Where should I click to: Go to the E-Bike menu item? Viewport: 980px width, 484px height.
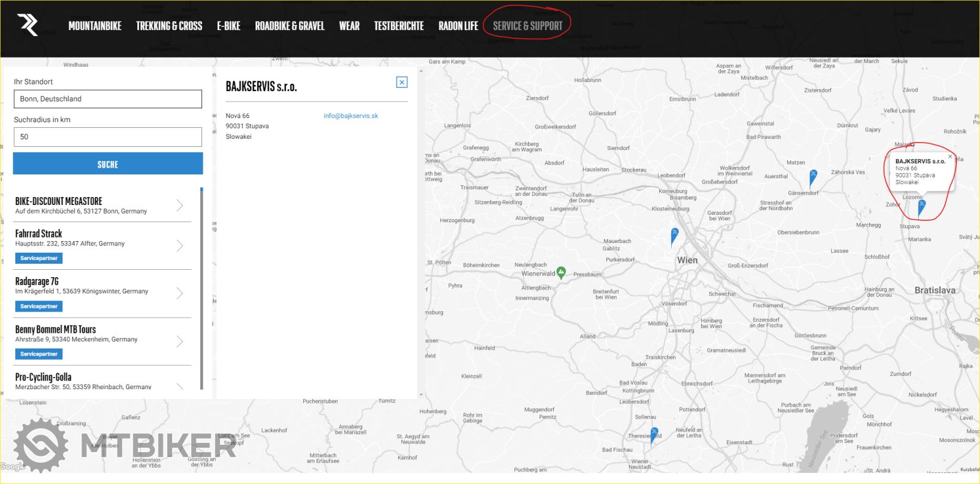point(228,26)
